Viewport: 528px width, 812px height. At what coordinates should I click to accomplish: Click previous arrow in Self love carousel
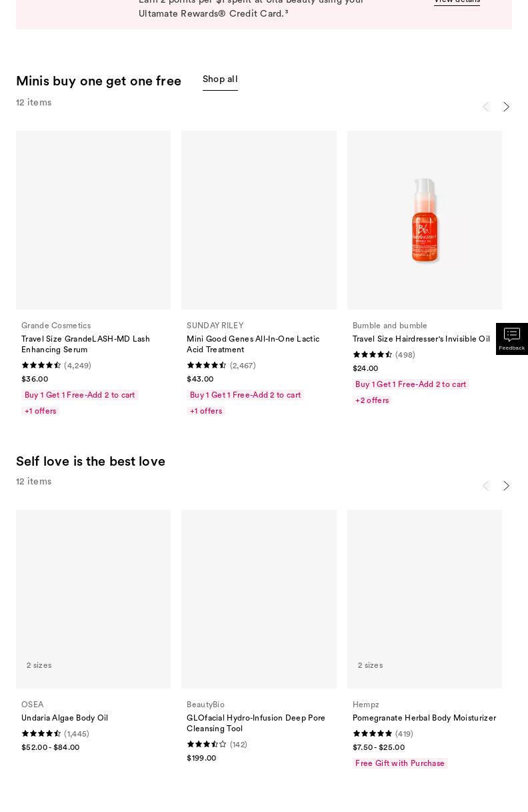486,486
